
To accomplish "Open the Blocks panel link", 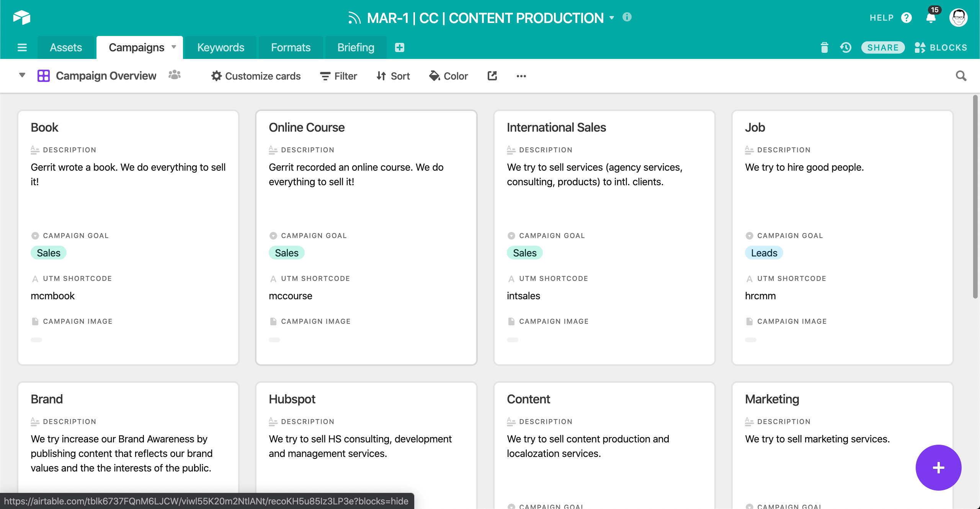I will pyautogui.click(x=941, y=47).
